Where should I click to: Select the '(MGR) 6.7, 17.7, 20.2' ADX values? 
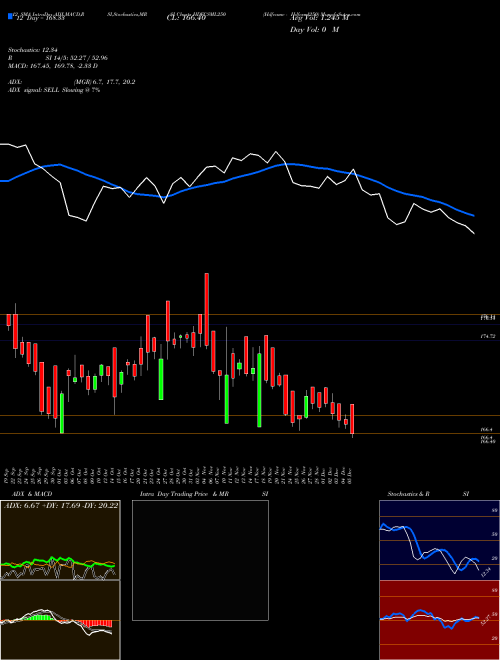pyautogui.click(x=104, y=82)
